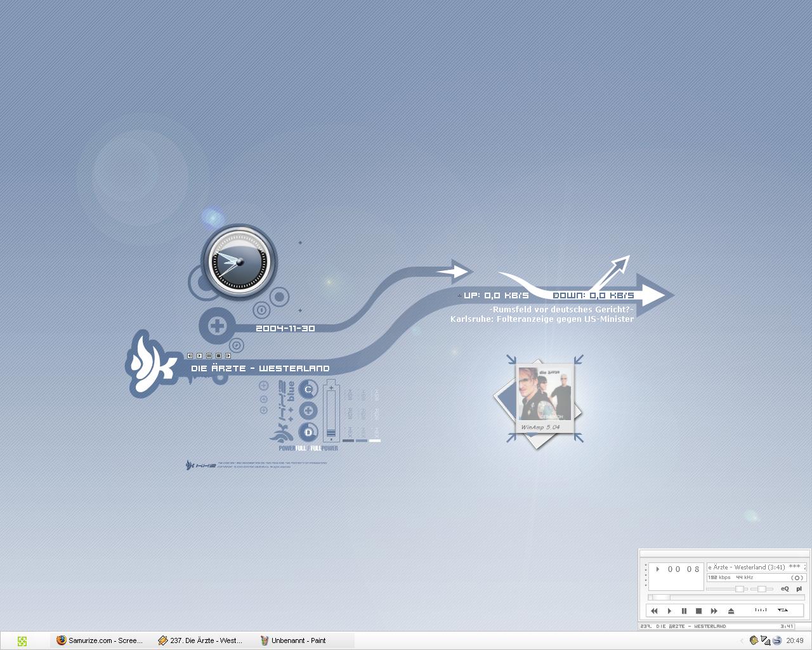Click the D drive indicator circle
The width and height of the screenshot is (812, 650).
[308, 432]
